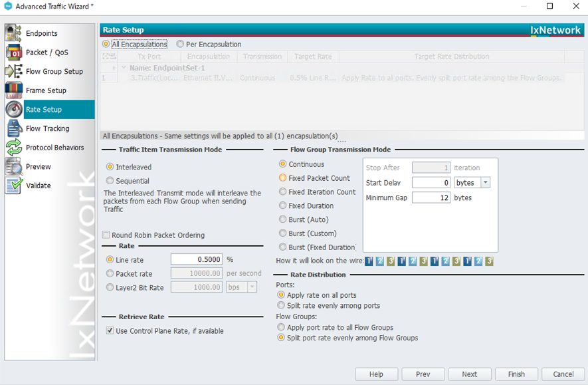Viewport: 588px width, 385px height.
Task: Click the first blue wire pattern square
Action: pyautogui.click(x=369, y=261)
